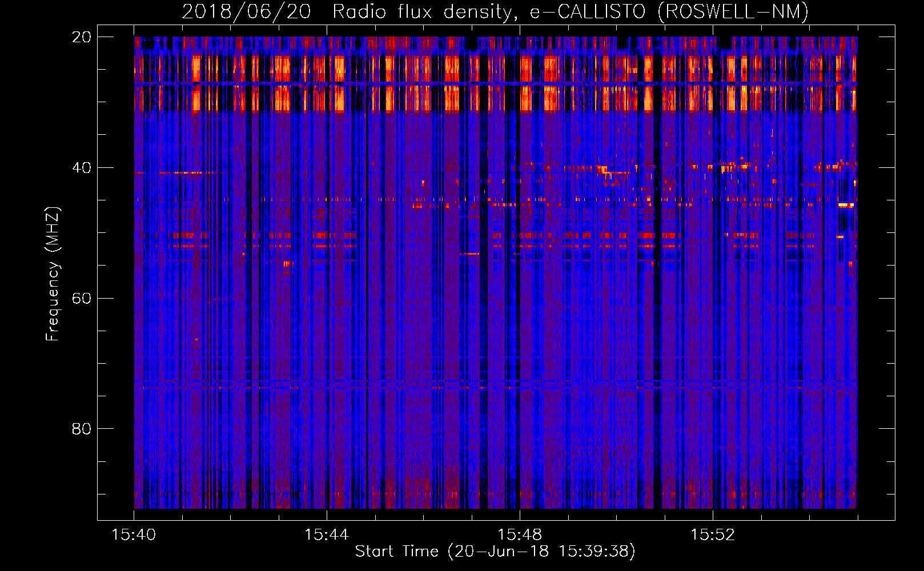Click the 80 frequency tick label
Screen dimensions: 924x571
(x=82, y=429)
